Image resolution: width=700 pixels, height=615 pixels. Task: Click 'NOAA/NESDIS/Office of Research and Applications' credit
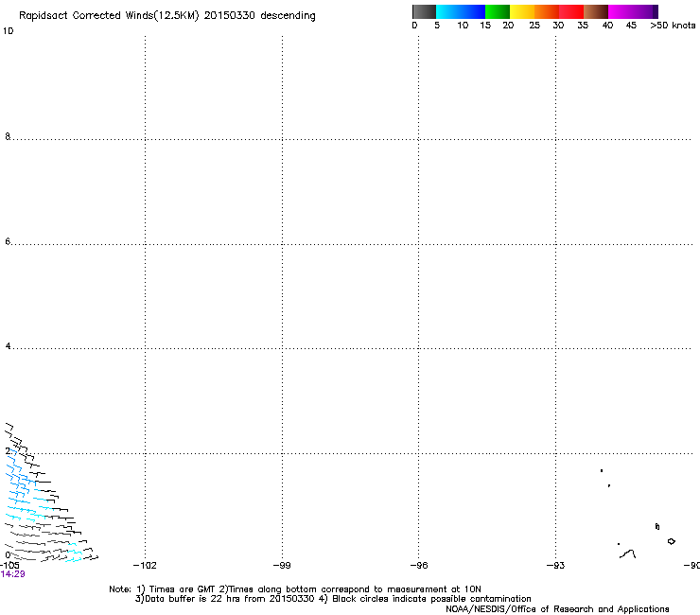(557, 609)
